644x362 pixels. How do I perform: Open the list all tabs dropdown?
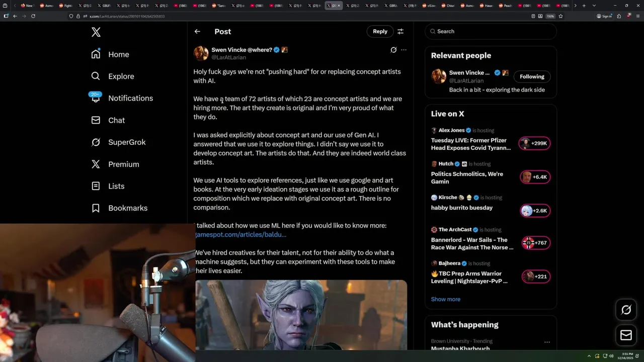click(x=594, y=6)
